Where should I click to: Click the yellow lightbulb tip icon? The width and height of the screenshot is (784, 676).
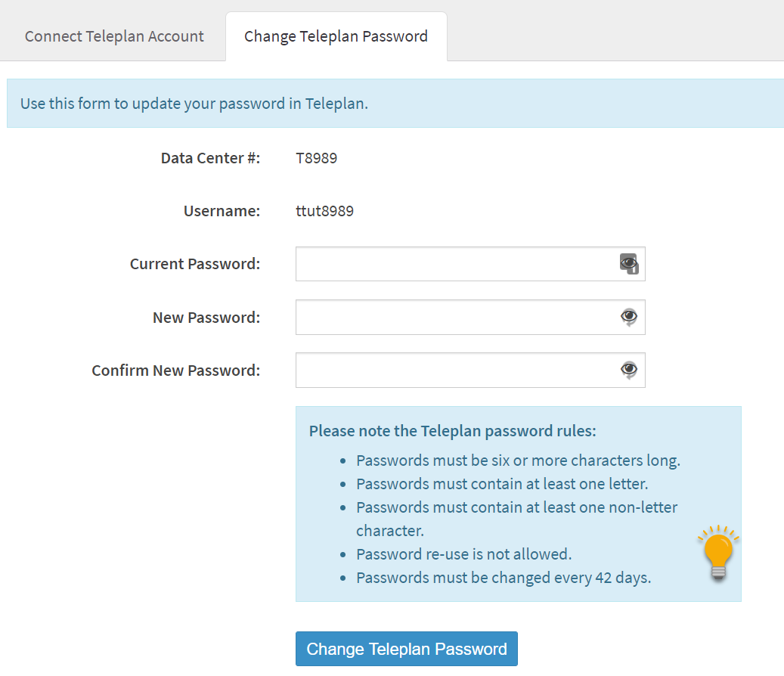click(x=718, y=553)
